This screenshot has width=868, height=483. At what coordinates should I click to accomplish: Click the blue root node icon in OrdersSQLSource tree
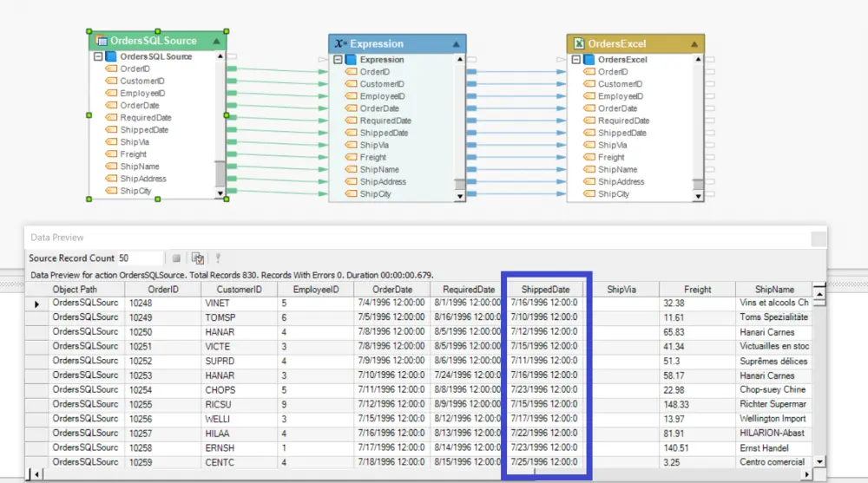point(111,56)
